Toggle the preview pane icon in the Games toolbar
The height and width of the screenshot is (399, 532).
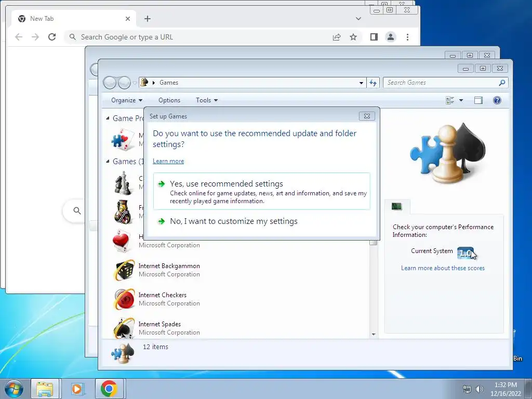[x=478, y=100]
